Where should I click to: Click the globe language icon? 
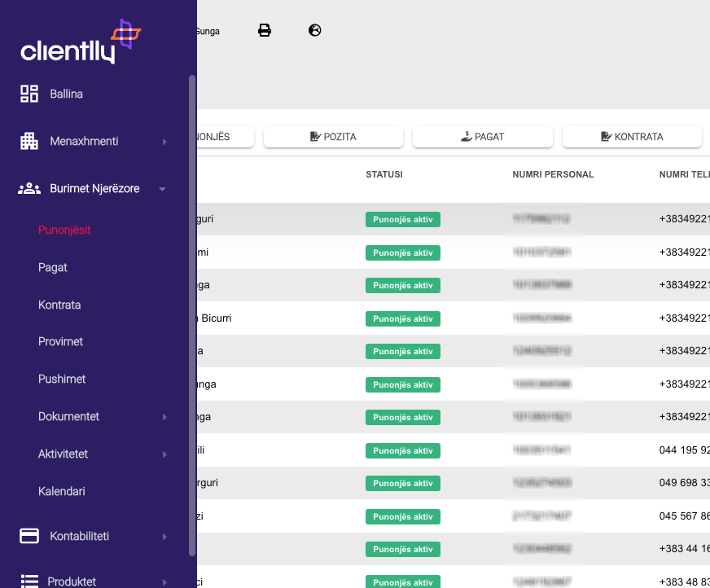coord(315,31)
